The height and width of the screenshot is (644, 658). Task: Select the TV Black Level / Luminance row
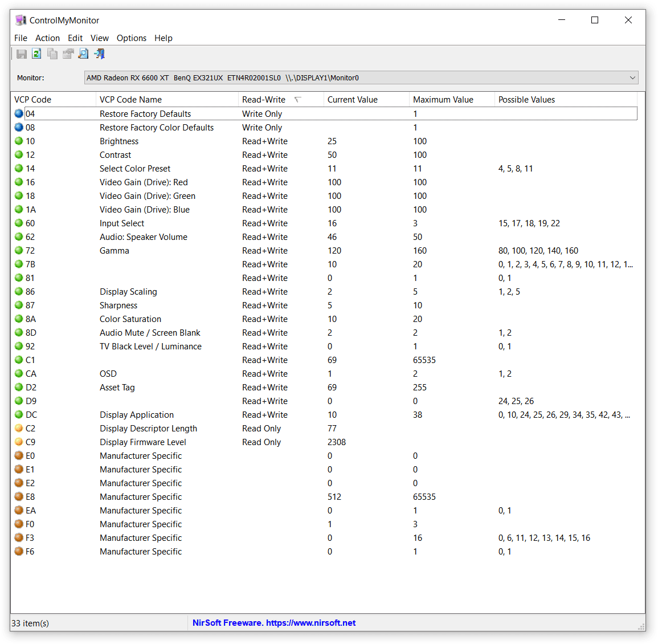(x=325, y=347)
